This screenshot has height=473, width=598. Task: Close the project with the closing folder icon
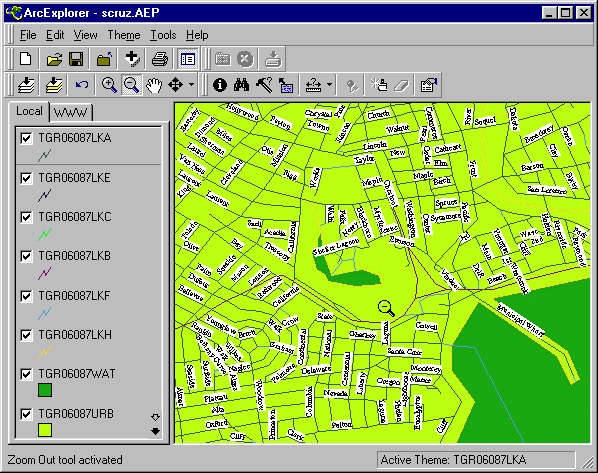(x=104, y=59)
